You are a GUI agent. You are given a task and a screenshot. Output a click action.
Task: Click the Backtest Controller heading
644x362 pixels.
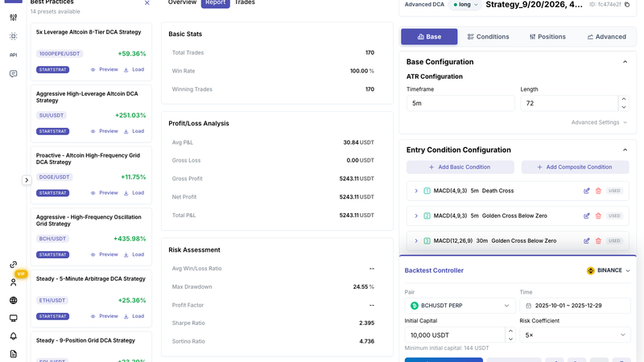[x=434, y=270]
